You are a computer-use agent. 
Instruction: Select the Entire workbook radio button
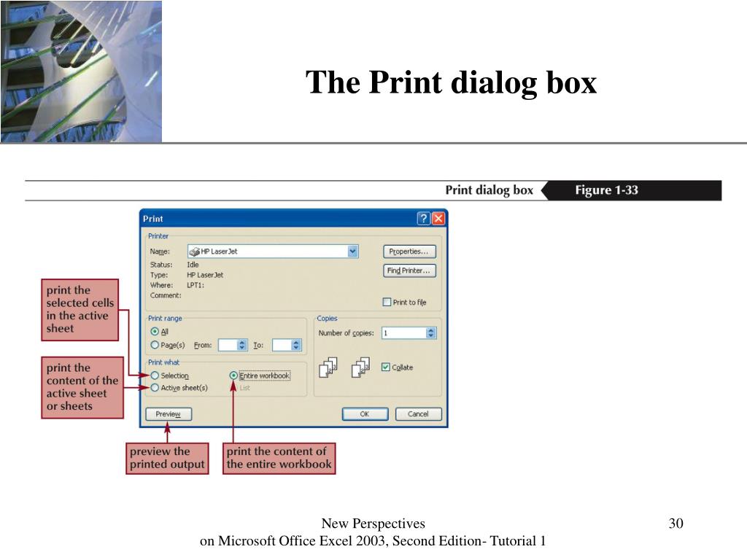[x=233, y=376]
